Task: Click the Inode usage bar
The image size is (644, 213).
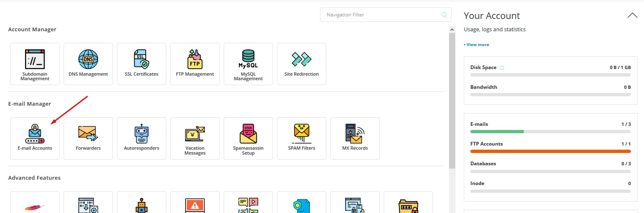Action: coord(550,191)
